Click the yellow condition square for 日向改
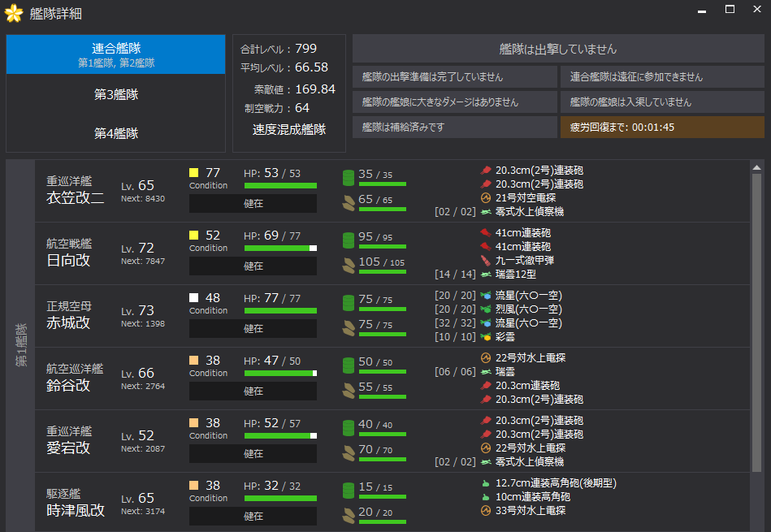 click(x=194, y=236)
